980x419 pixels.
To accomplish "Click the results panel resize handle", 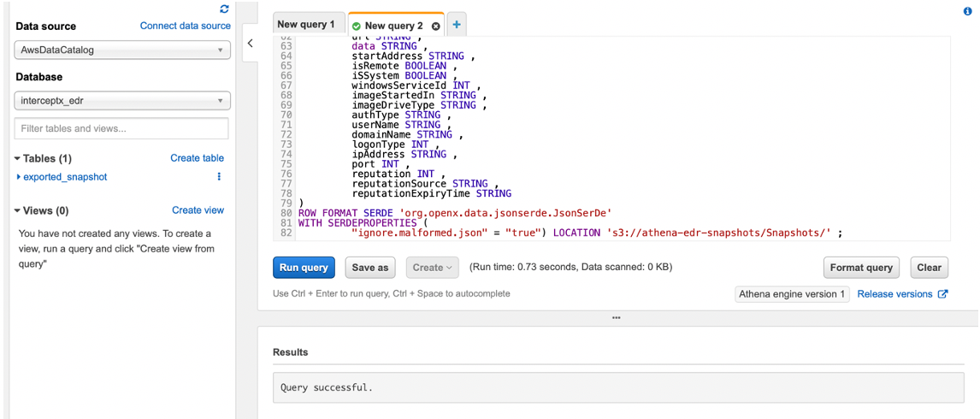I will coord(617,318).
